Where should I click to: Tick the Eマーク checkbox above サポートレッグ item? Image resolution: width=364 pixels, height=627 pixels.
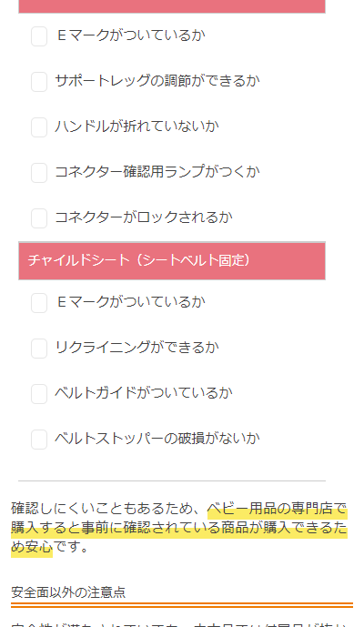[39, 36]
